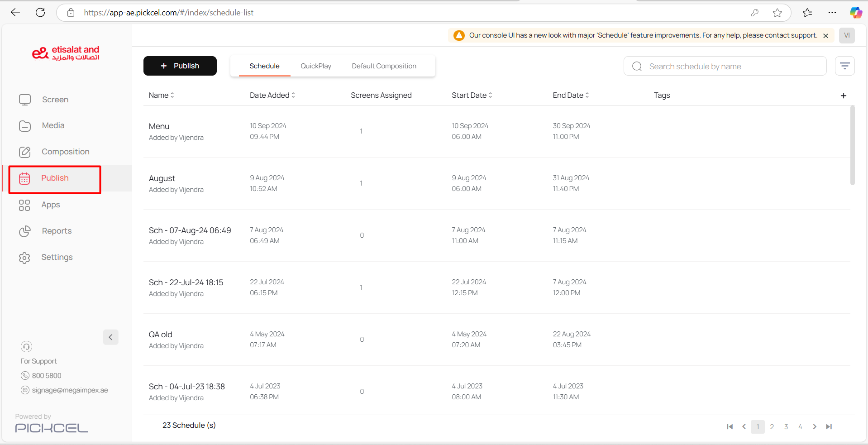Viewport: 868px width, 445px height.
Task: Go to Composition via its edit icon
Action: tap(25, 152)
